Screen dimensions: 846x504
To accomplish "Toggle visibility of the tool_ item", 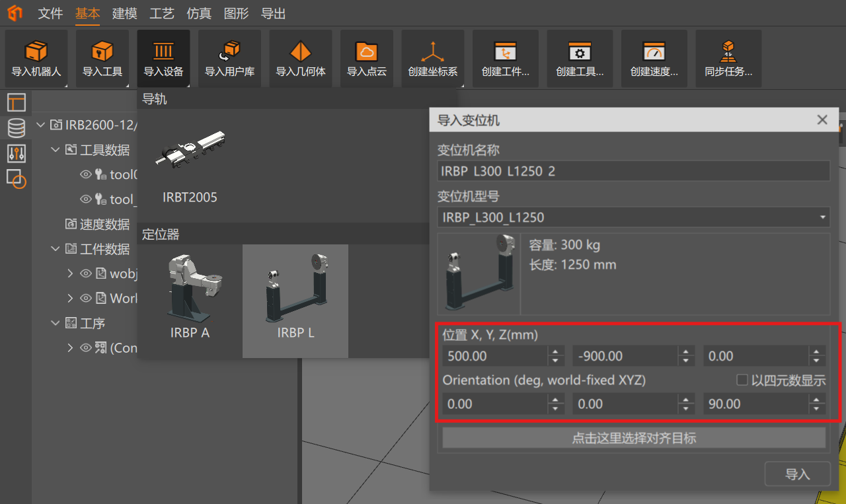I will [x=85, y=199].
